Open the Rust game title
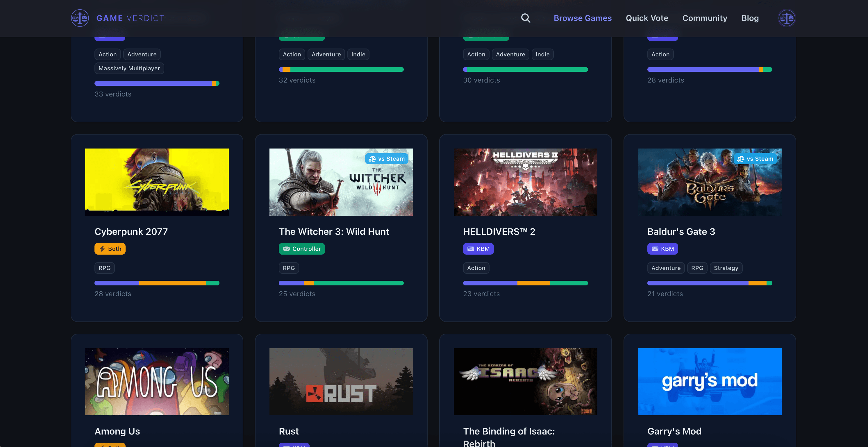This screenshot has width=868, height=447. pyautogui.click(x=289, y=431)
